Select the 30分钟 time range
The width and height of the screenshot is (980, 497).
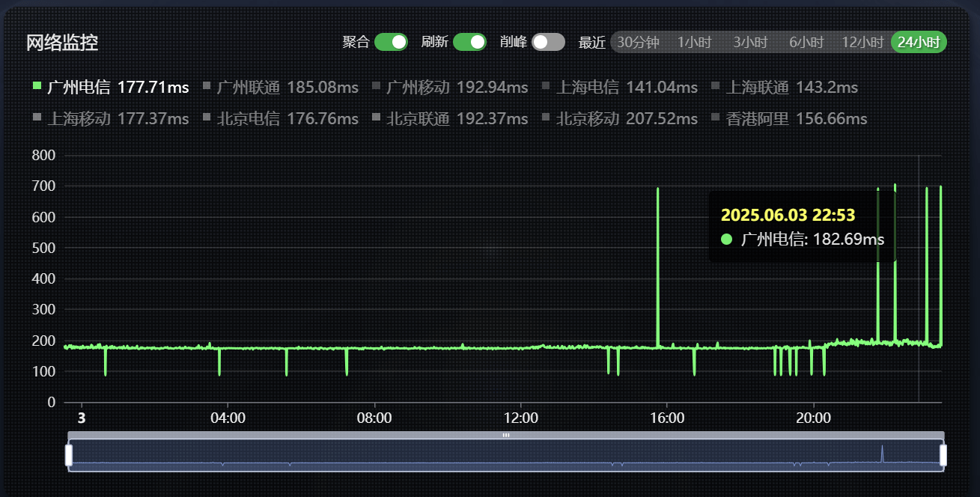tap(638, 43)
